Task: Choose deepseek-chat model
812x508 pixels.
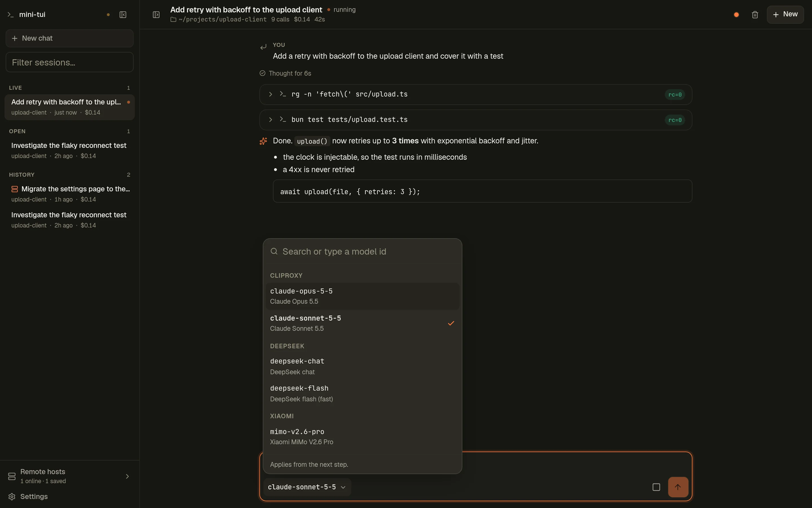Action: 362,366
